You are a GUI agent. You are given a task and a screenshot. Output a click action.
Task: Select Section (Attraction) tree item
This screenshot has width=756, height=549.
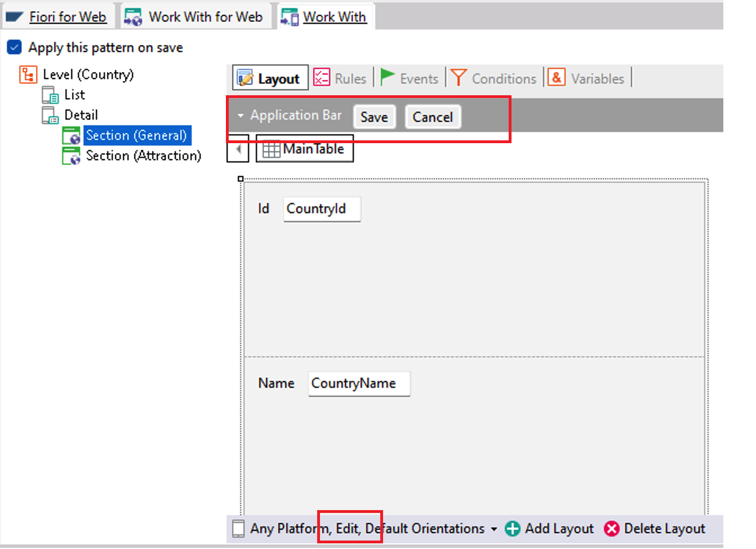144,156
